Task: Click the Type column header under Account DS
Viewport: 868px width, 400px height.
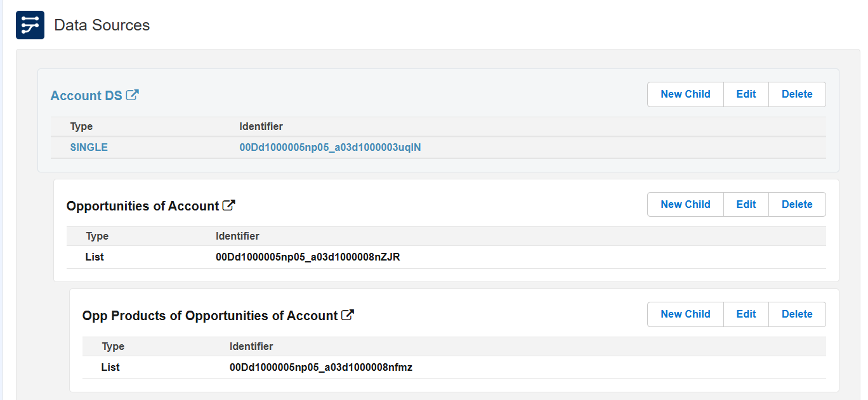Action: coord(81,126)
